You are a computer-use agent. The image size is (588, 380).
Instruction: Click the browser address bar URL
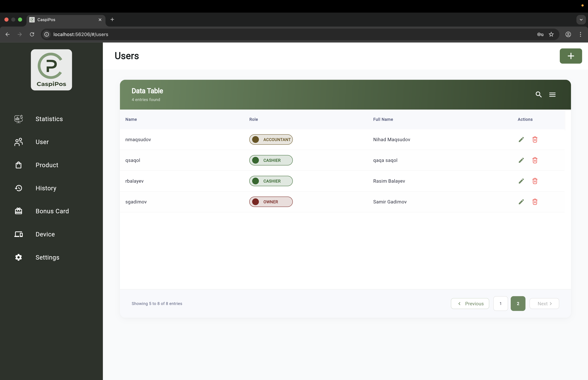(81, 35)
